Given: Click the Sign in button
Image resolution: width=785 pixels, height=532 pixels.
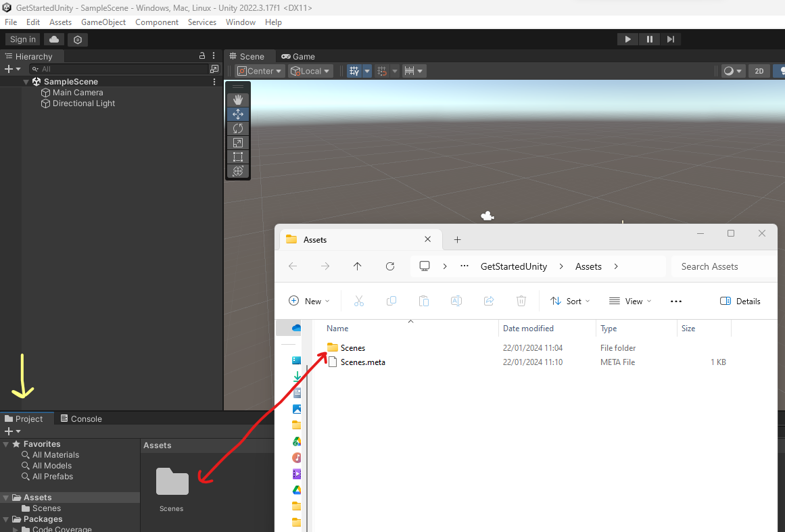Looking at the screenshot, I should [x=23, y=39].
